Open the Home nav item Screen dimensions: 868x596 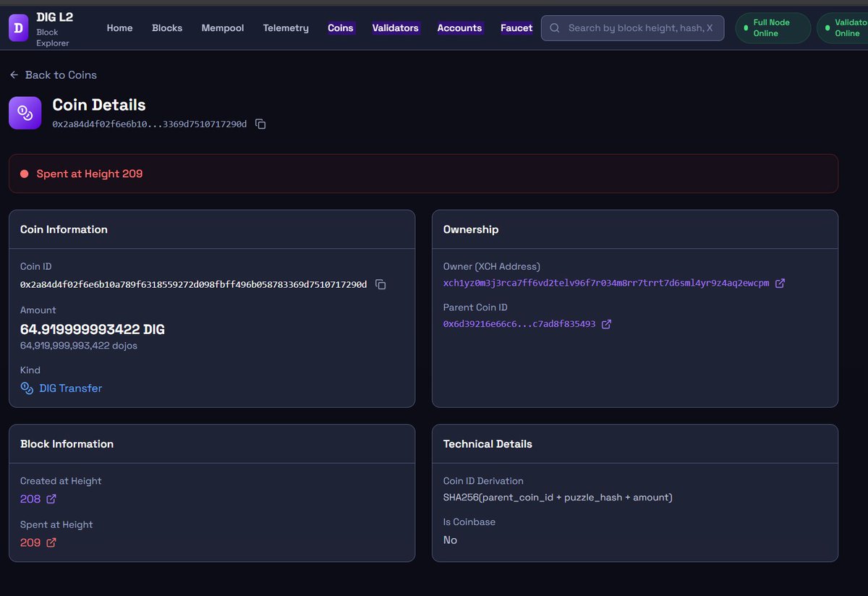pos(120,28)
